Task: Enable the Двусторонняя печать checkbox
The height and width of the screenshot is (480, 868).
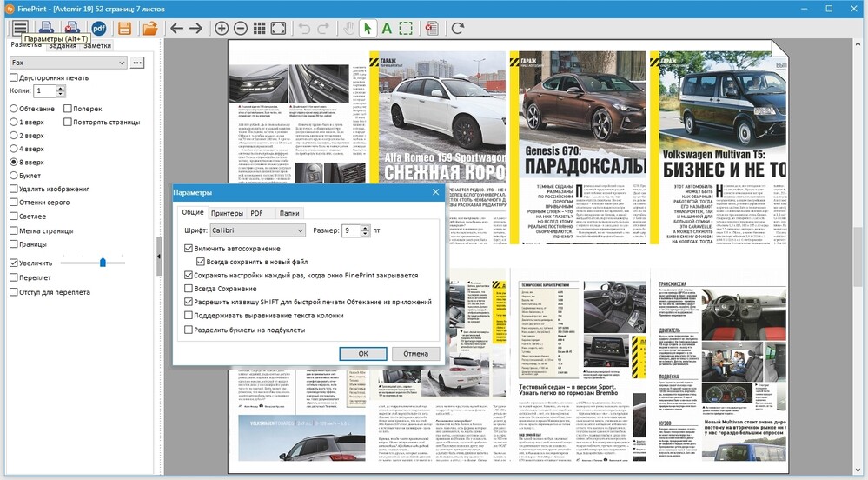Action: (x=13, y=77)
